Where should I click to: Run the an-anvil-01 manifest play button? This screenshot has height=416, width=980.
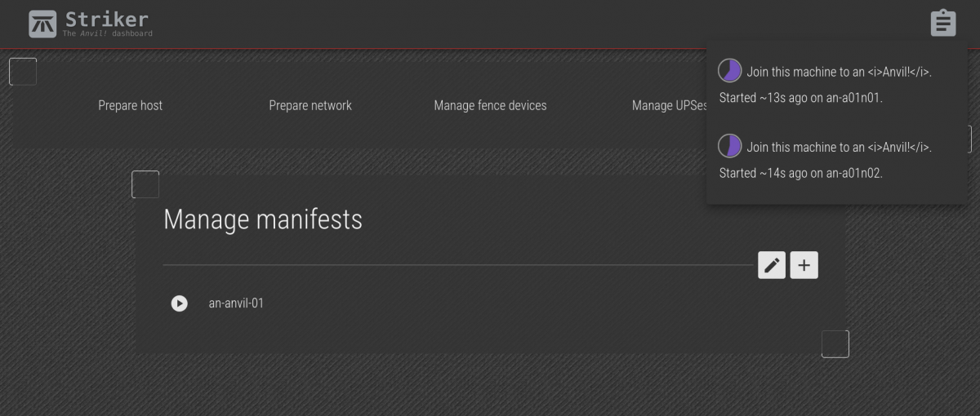(x=180, y=303)
